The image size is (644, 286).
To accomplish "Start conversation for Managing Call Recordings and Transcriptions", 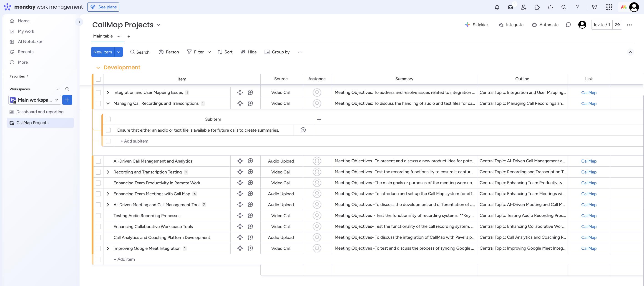I will (250, 103).
